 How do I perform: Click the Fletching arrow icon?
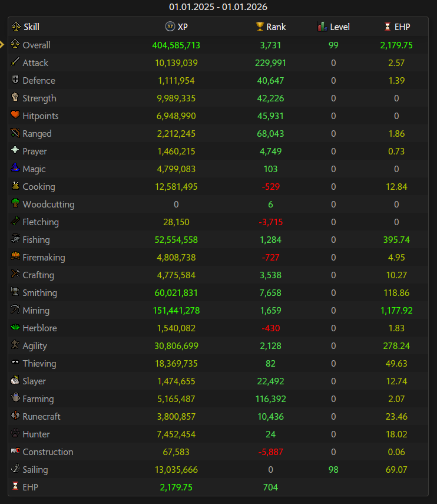point(15,220)
